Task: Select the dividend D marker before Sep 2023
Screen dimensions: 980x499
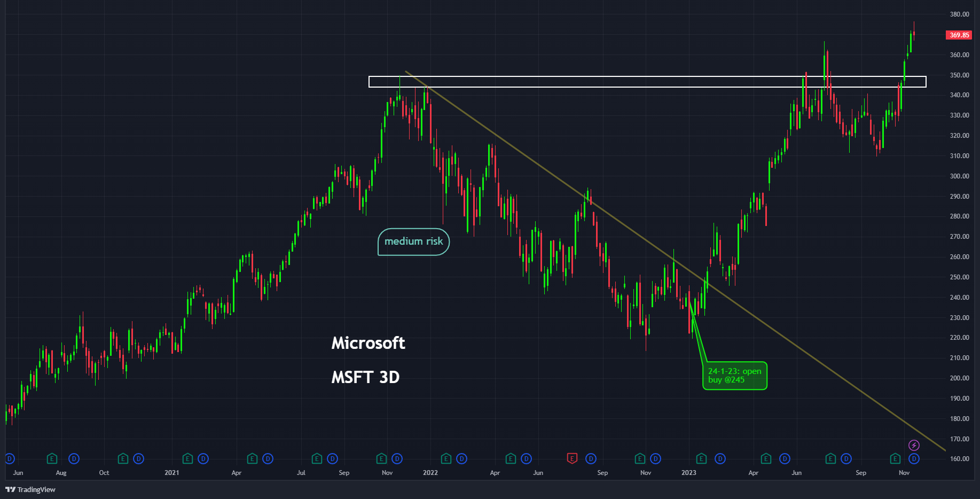Action: point(846,458)
